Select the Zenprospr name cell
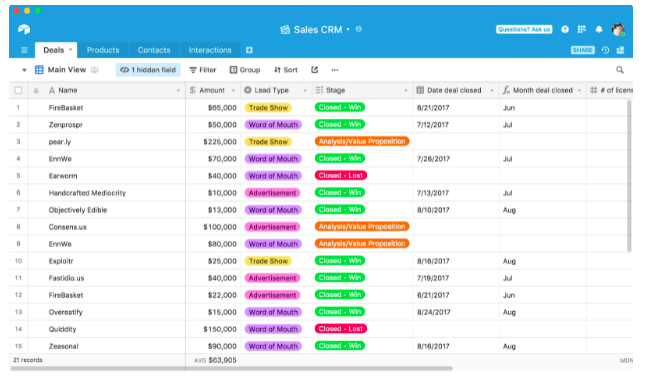This screenshot has width=650, height=390. point(107,125)
